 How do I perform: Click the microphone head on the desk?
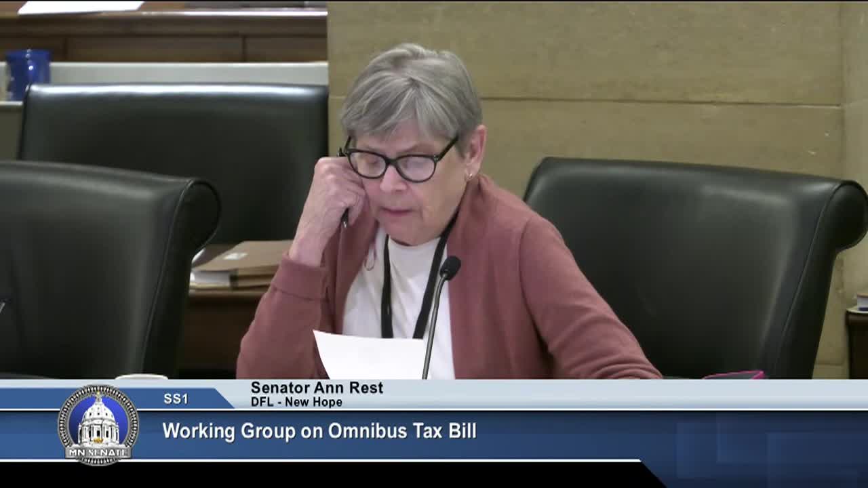click(x=450, y=268)
